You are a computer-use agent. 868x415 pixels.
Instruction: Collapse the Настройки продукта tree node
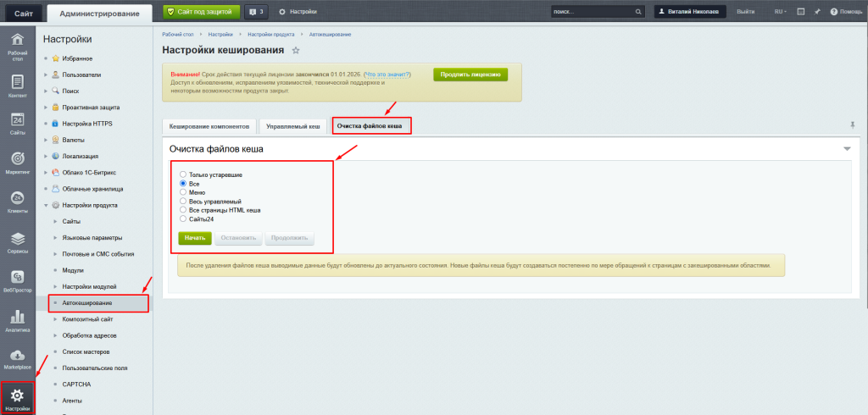point(46,205)
